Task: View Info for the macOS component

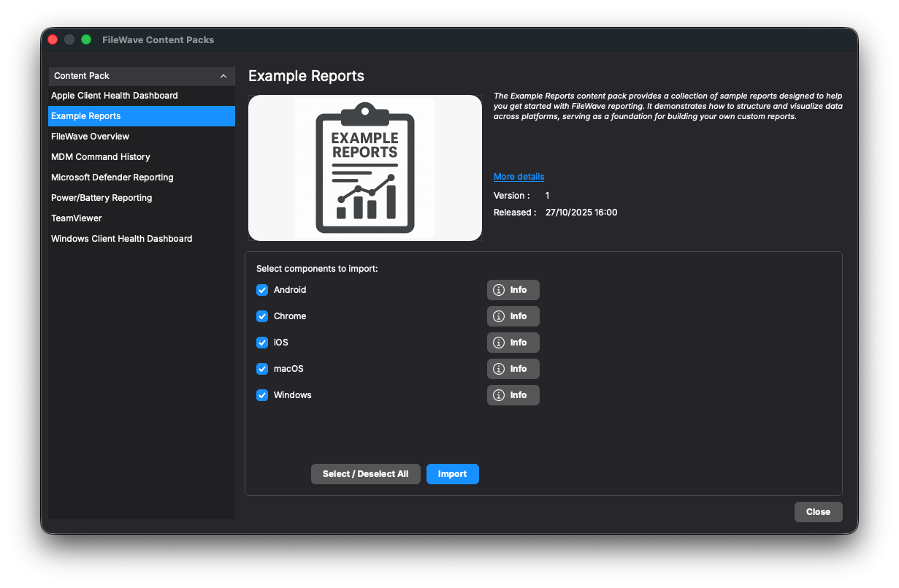Action: point(513,369)
